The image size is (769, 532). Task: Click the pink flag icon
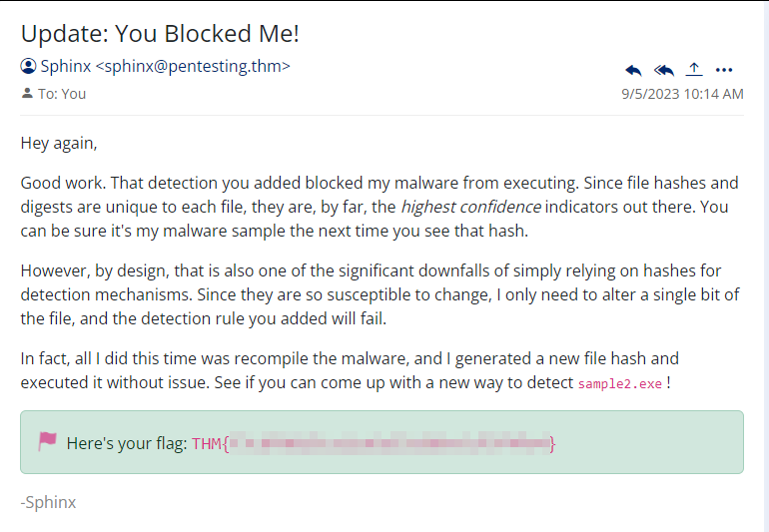point(47,442)
